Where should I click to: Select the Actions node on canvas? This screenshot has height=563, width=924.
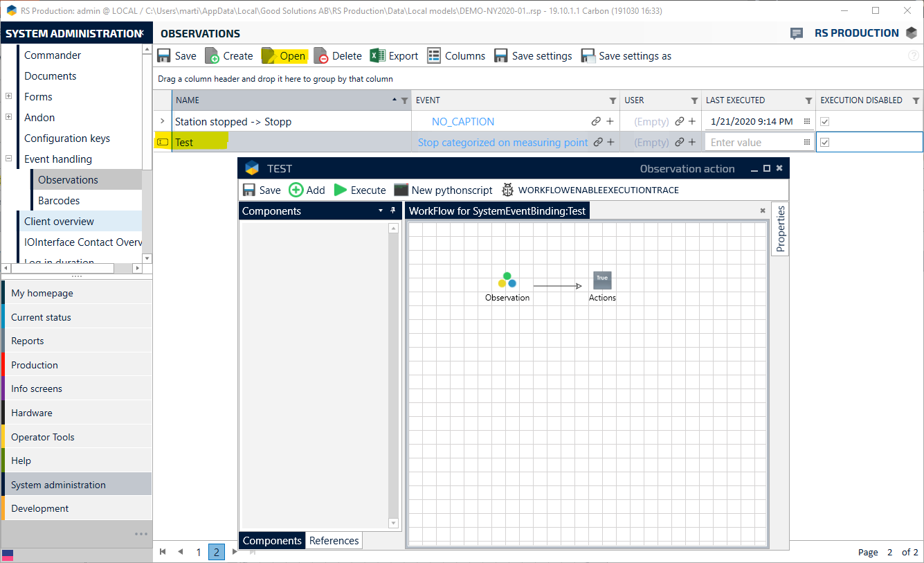tap(602, 280)
